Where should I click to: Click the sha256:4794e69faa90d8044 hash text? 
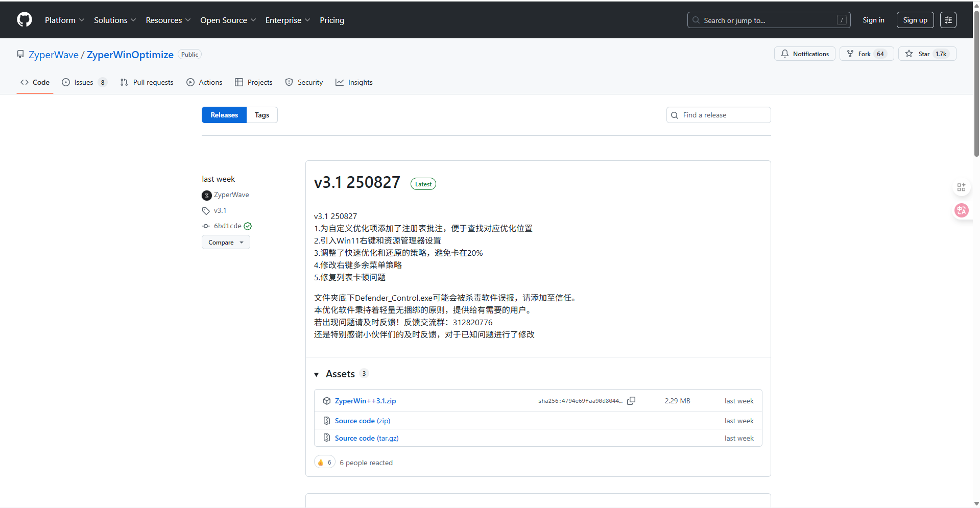click(580, 401)
